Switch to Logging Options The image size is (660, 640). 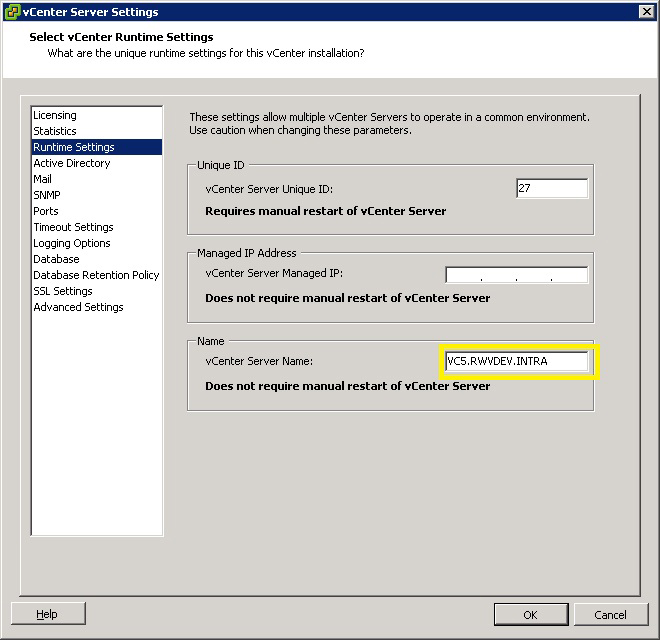point(72,243)
